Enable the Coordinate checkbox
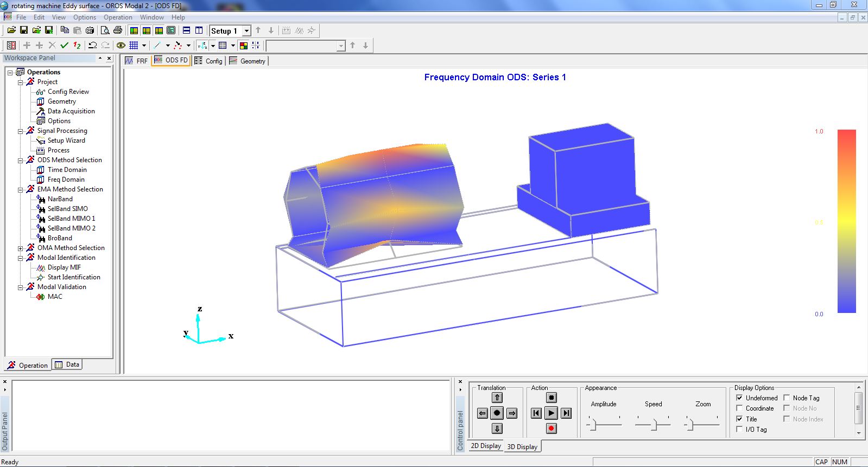The height and width of the screenshot is (467, 868). (x=739, y=408)
